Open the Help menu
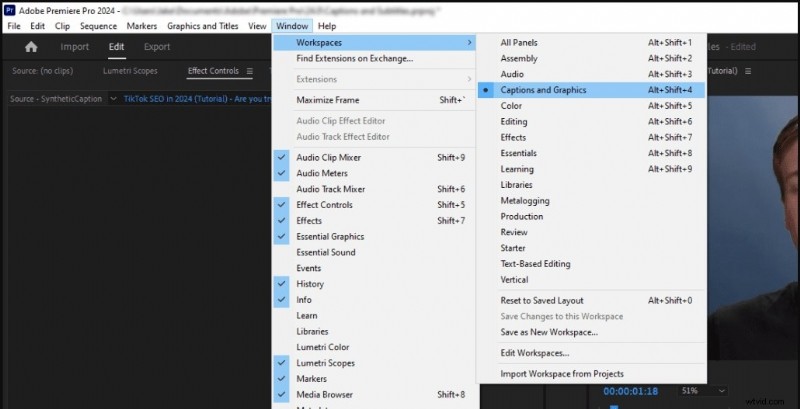Screen dimensions: 800x409 point(327,26)
